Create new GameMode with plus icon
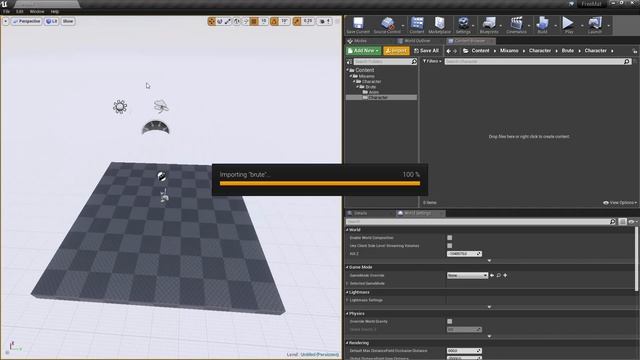The width and height of the screenshot is (640, 360). click(x=505, y=276)
